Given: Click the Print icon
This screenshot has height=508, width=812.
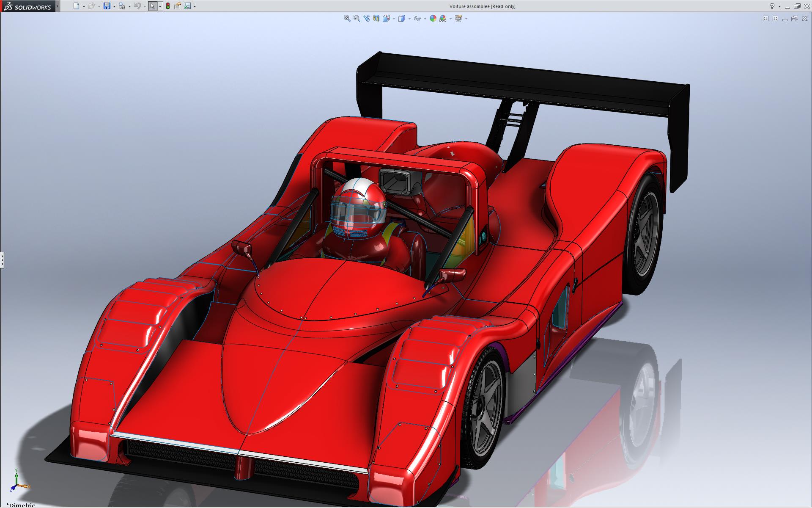Looking at the screenshot, I should [x=122, y=6].
